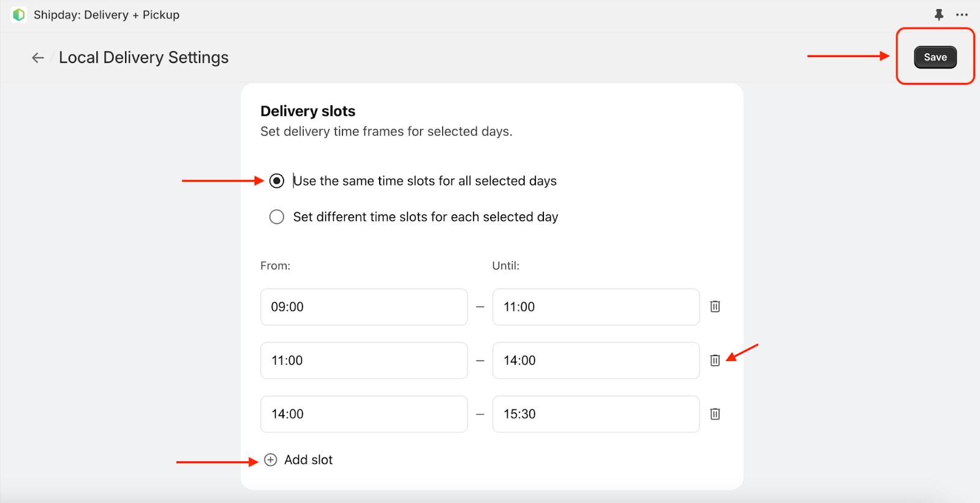
Task: Click the 'Add slot' label text
Action: pyautogui.click(x=308, y=460)
